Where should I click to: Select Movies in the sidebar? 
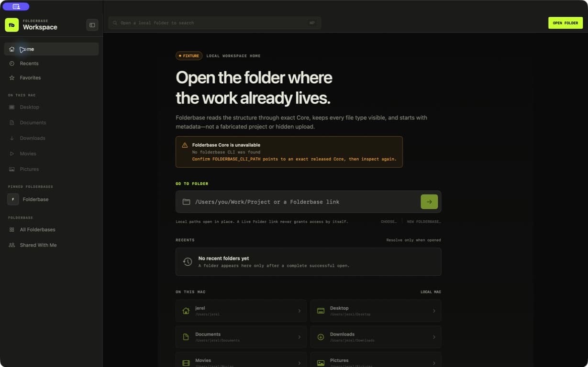(x=52, y=154)
